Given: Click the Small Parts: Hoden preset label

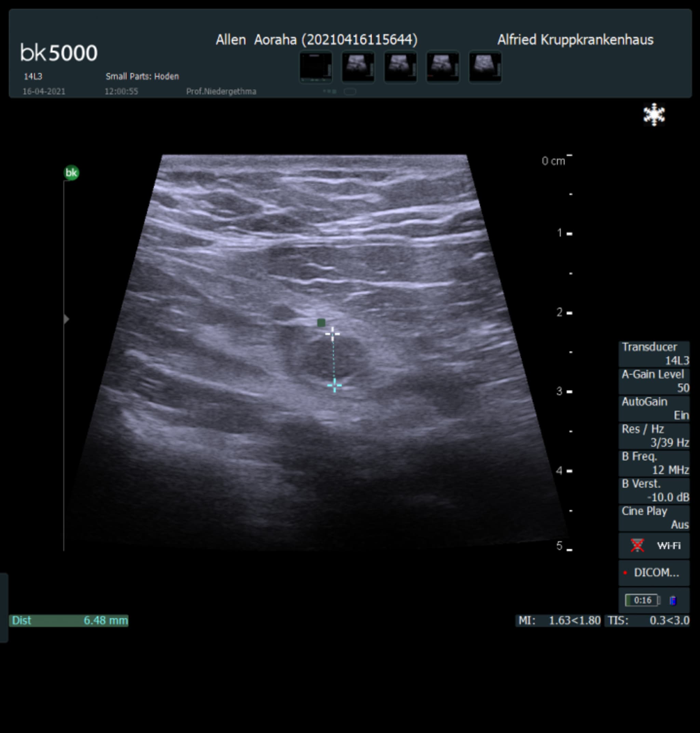Looking at the screenshot, I should [x=142, y=77].
